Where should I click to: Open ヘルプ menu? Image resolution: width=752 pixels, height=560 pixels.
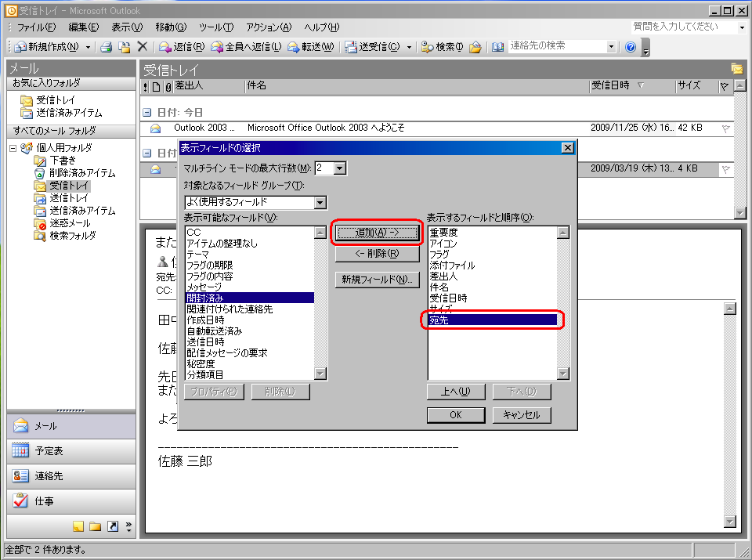[321, 27]
